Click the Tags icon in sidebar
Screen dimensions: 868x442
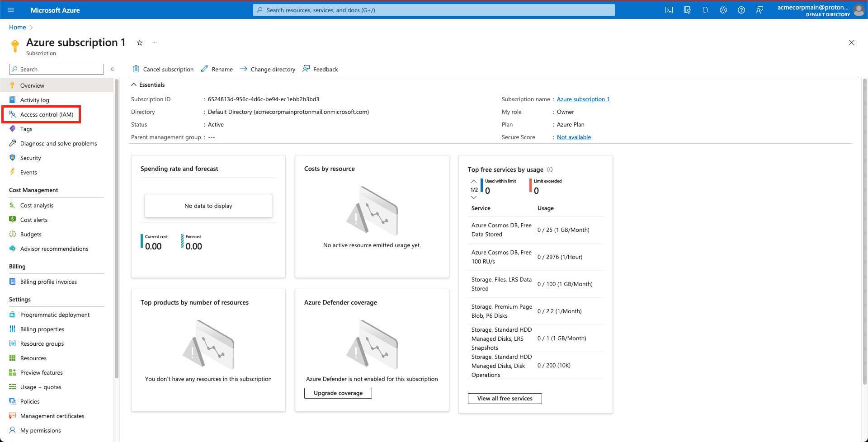coord(13,129)
